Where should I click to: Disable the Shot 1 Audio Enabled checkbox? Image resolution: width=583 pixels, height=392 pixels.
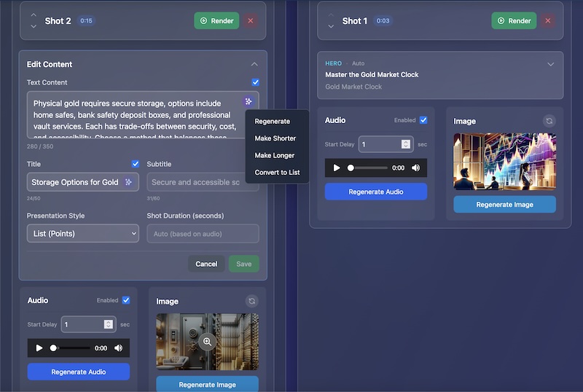(423, 120)
